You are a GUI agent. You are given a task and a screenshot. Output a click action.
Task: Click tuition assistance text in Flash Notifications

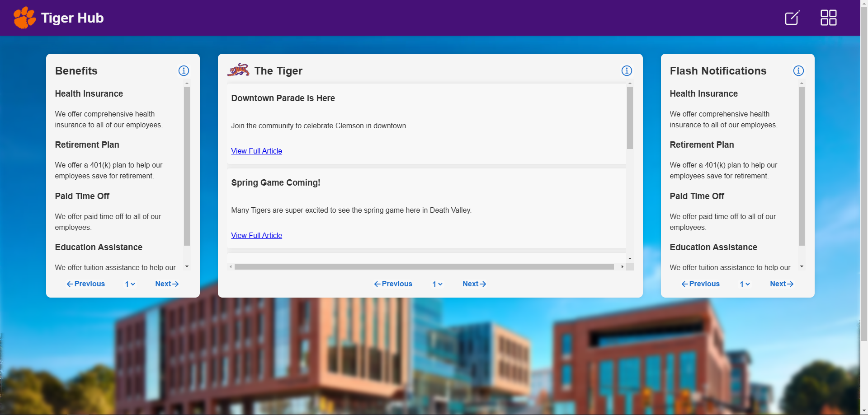point(730,267)
